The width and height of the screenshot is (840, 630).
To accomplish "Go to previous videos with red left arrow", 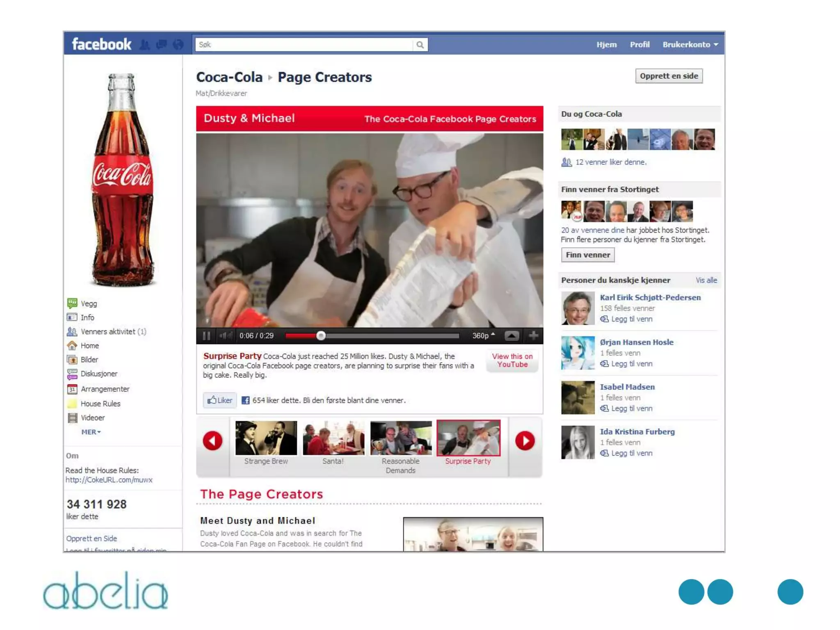I will coord(212,441).
